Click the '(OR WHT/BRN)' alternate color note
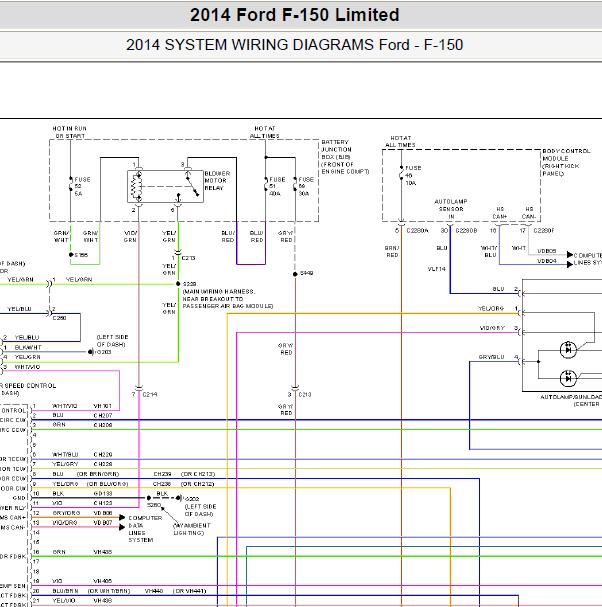This screenshot has width=602, height=607. point(109,591)
